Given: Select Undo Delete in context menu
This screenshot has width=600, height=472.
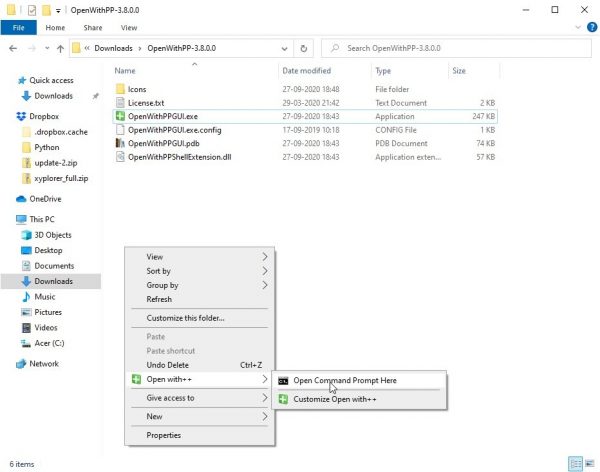Looking at the screenshot, I should pyautogui.click(x=199, y=365).
